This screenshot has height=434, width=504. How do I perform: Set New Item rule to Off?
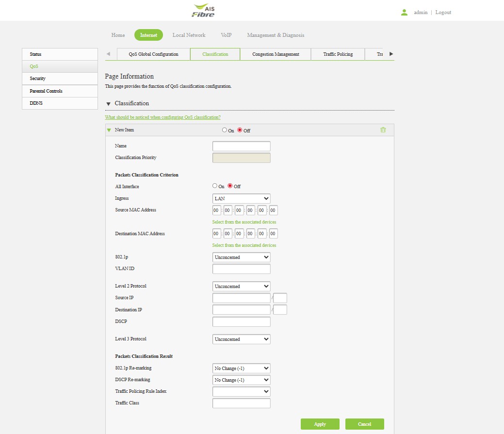coord(240,130)
